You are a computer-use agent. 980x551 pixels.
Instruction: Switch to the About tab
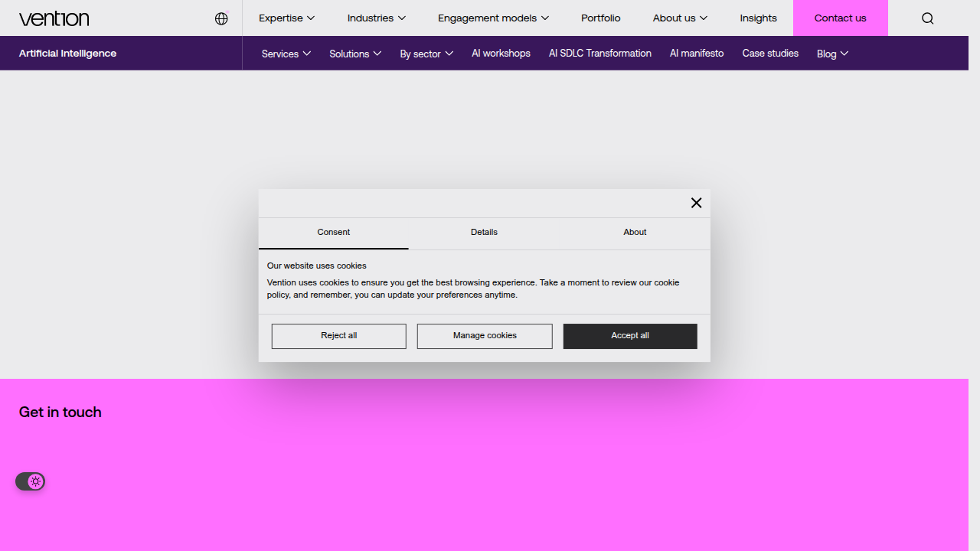[x=635, y=233]
